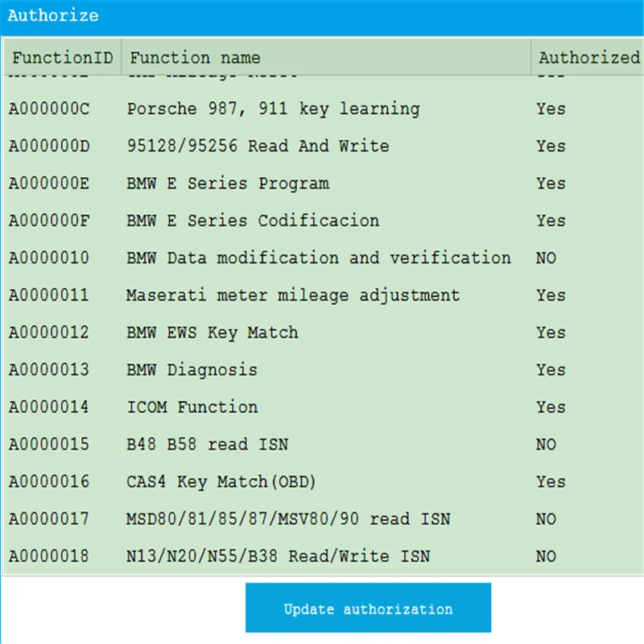This screenshot has width=644, height=644.
Task: Select 'B48 B58 read ISN' entry
Action: 208,444
